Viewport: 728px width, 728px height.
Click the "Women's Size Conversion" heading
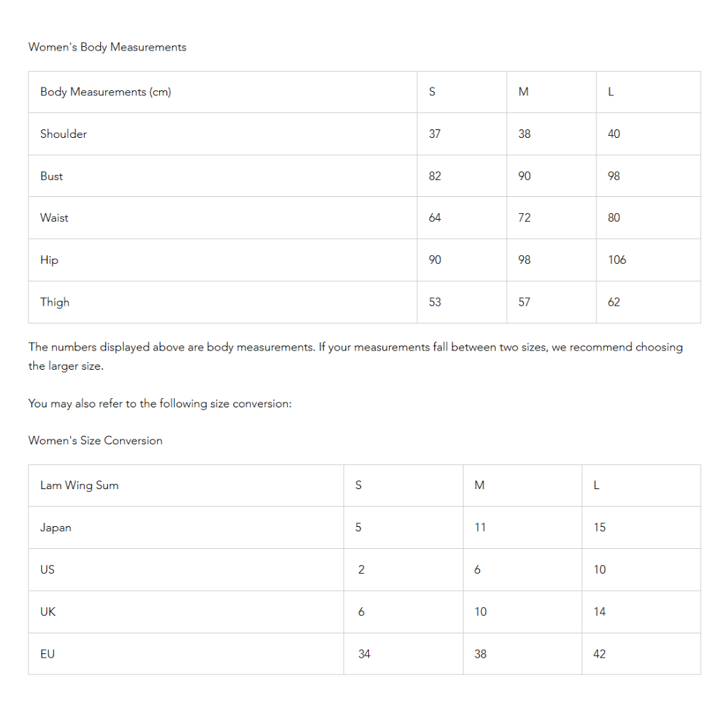pyautogui.click(x=95, y=441)
